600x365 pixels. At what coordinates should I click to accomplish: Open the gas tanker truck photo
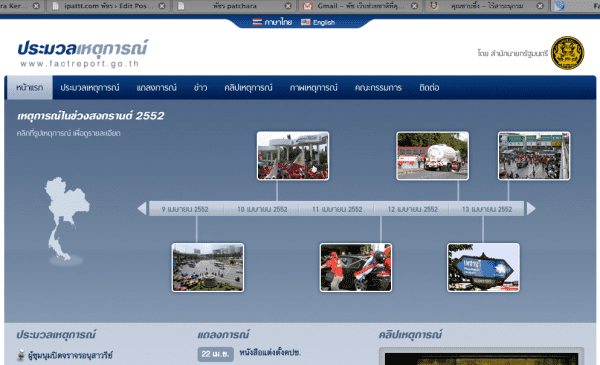432,156
